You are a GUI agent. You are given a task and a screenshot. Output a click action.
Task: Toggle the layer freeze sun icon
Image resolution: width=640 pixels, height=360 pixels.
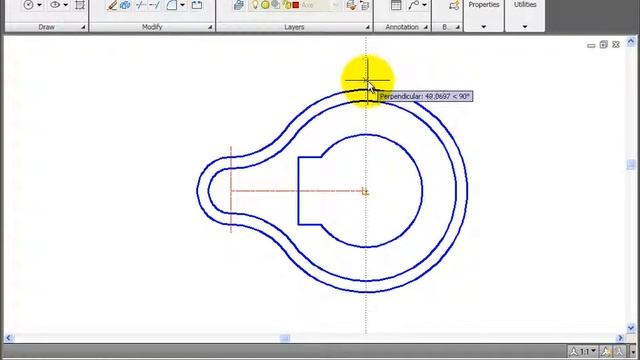[265, 5]
